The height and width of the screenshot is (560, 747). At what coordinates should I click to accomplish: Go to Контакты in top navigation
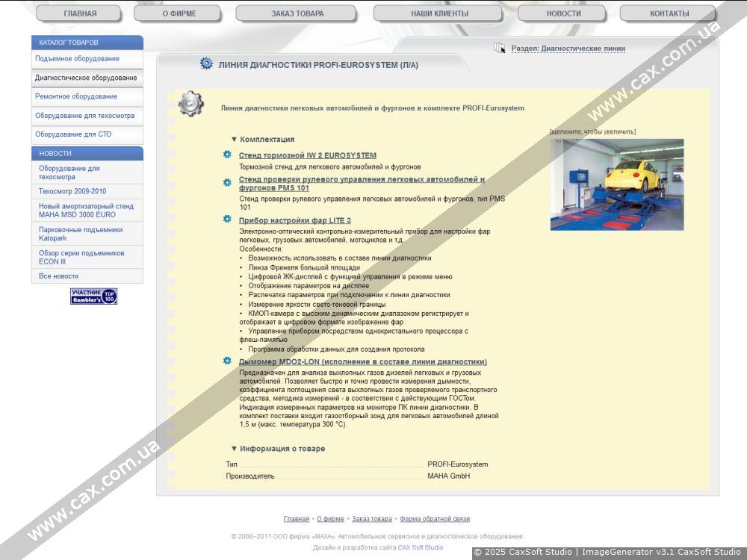(669, 13)
